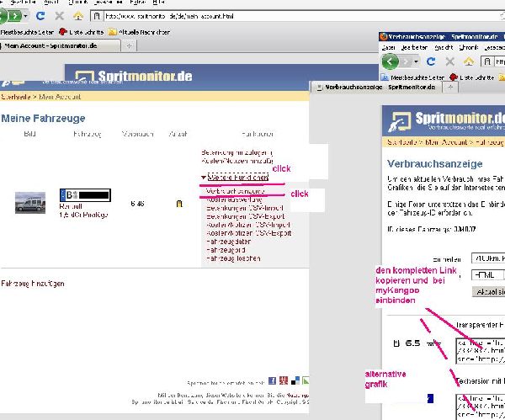Open history dropdown beside forward arrow, left browser
Screen dimensions: 505x420
pyautogui.click(x=25, y=16)
